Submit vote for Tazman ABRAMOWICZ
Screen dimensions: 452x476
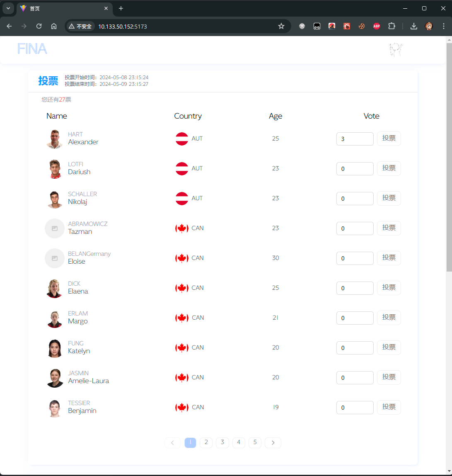pyautogui.click(x=389, y=228)
